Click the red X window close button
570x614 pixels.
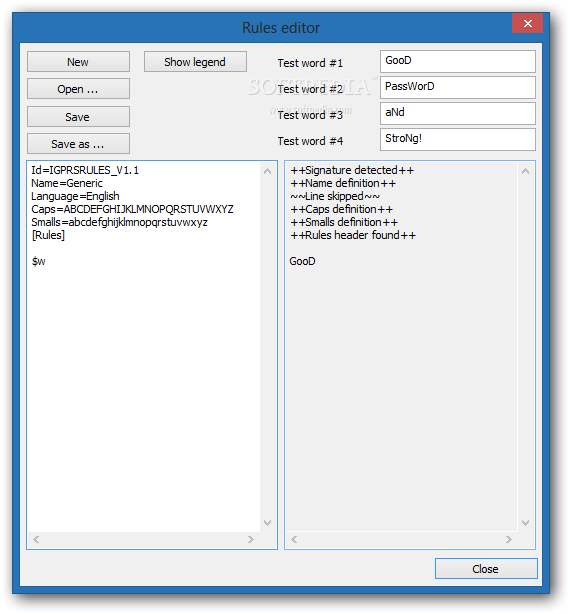527,23
